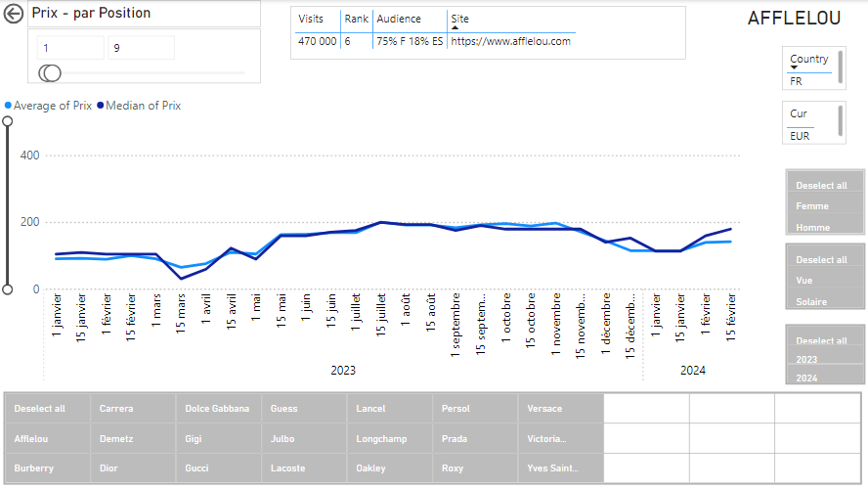Screen dimensions: 868x489
Task: Deselect all in Vue/Solaire slicer
Action: click(825, 260)
